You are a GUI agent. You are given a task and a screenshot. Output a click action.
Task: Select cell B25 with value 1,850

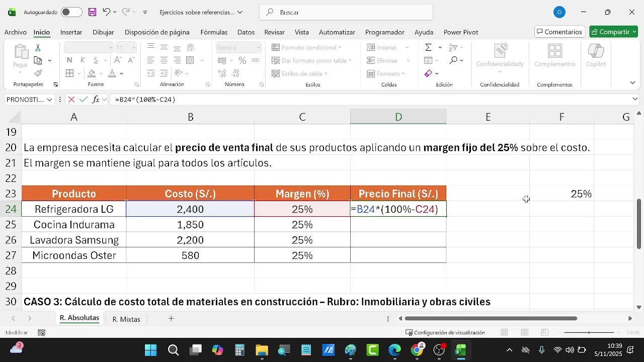click(x=190, y=225)
